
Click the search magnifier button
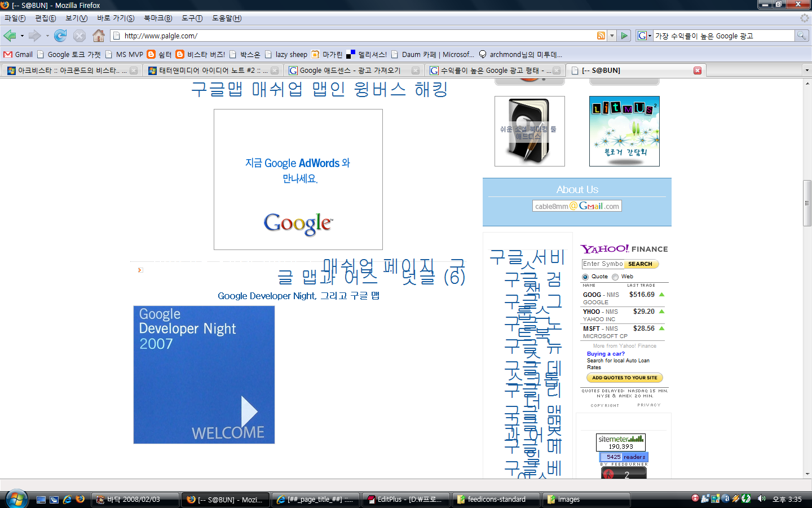[x=801, y=36]
